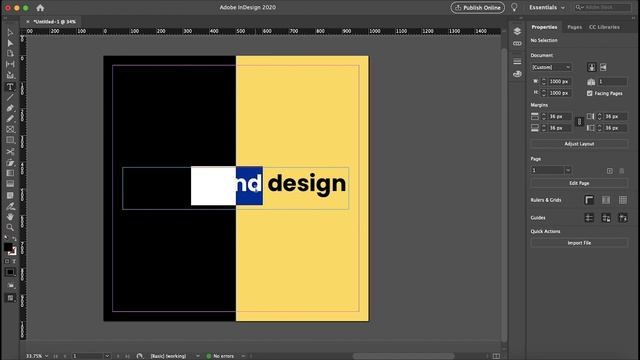Toggle Show Document Grid
This screenshot has height=360, width=640.
(x=623, y=200)
